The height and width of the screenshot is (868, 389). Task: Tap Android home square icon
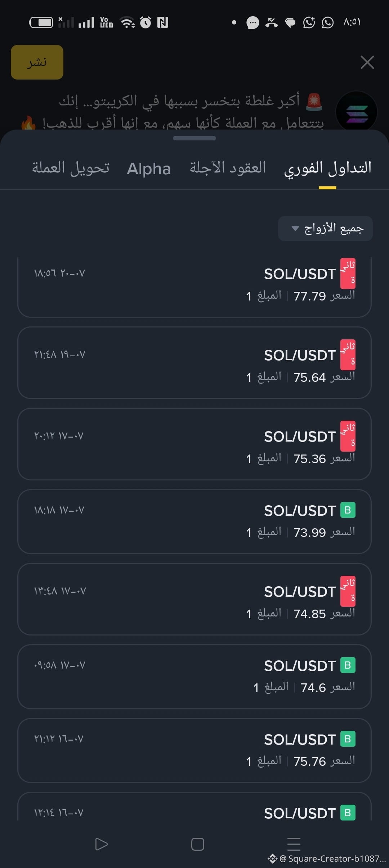[x=197, y=844]
